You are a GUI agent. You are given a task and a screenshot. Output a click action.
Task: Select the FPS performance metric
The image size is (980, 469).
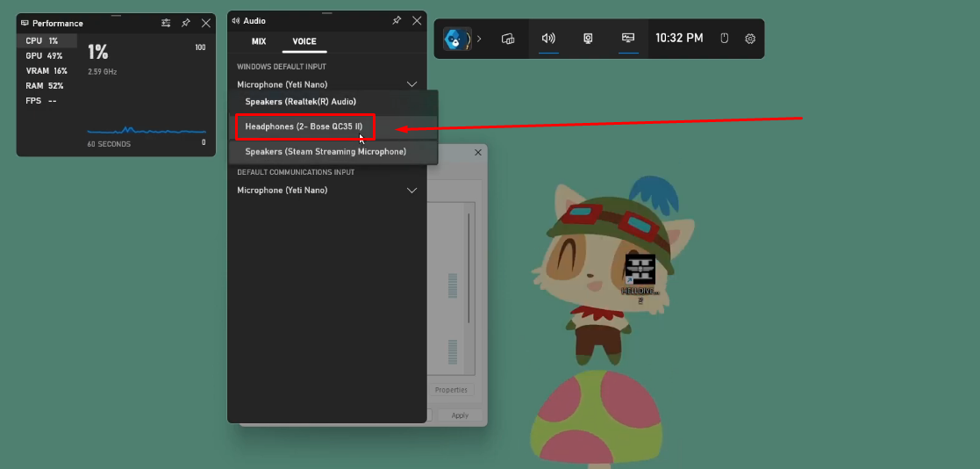[46, 101]
